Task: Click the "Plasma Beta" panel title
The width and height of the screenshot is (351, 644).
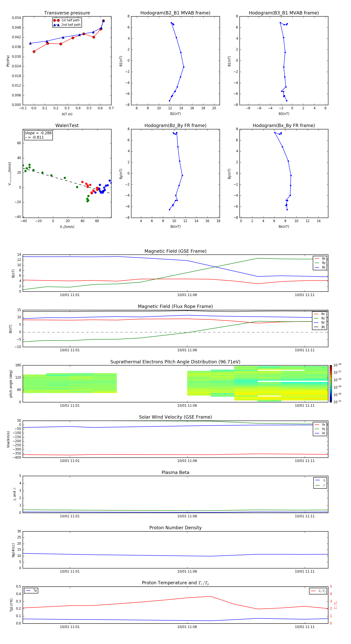Action: 175,472
